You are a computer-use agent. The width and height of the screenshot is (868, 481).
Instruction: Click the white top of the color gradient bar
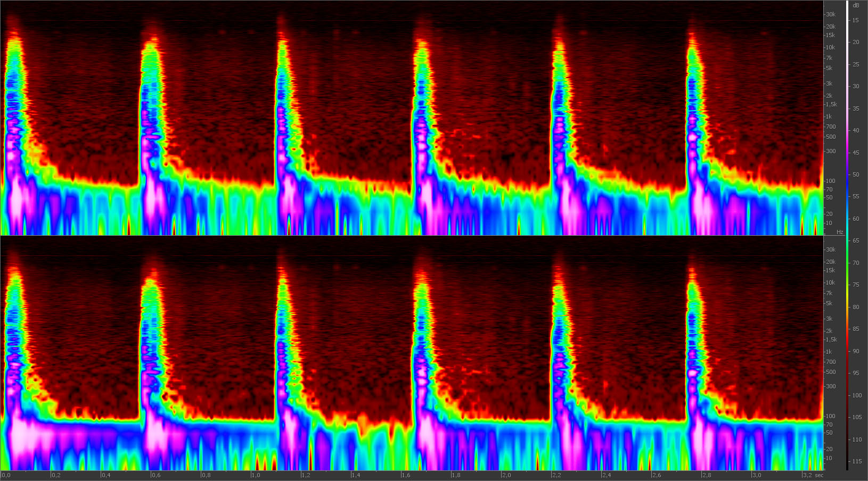(847, 4)
